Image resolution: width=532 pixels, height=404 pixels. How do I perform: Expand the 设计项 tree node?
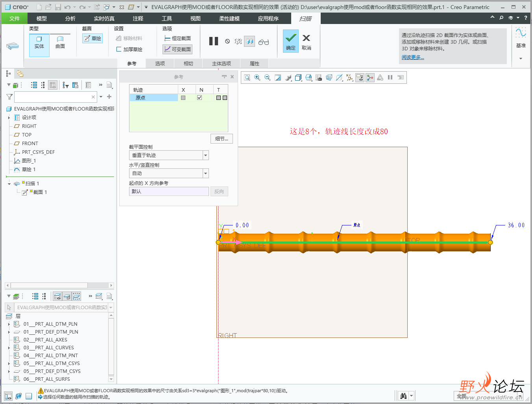(x=9, y=118)
